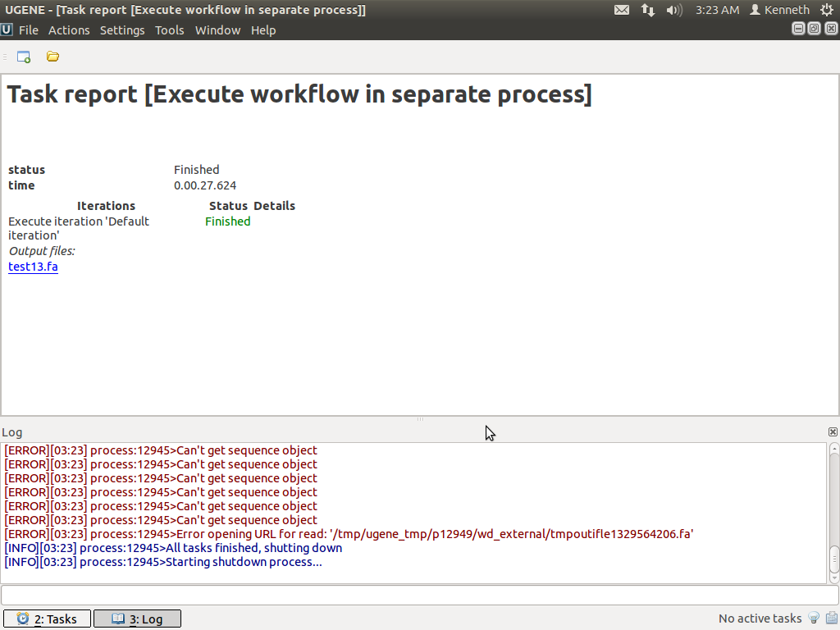
Task: Open the sound volume indicator
Action: pyautogui.click(x=673, y=10)
